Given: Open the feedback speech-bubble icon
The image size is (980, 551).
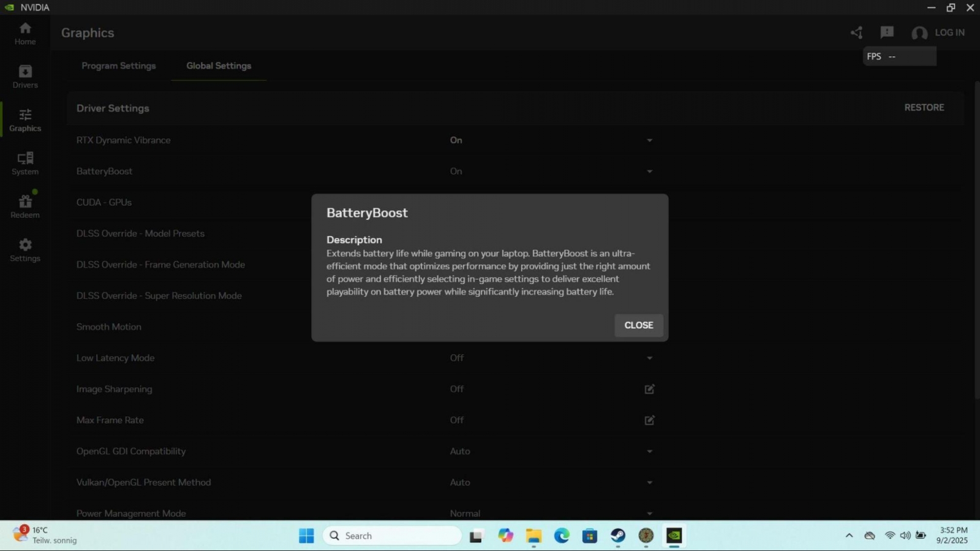Looking at the screenshot, I should (x=886, y=32).
